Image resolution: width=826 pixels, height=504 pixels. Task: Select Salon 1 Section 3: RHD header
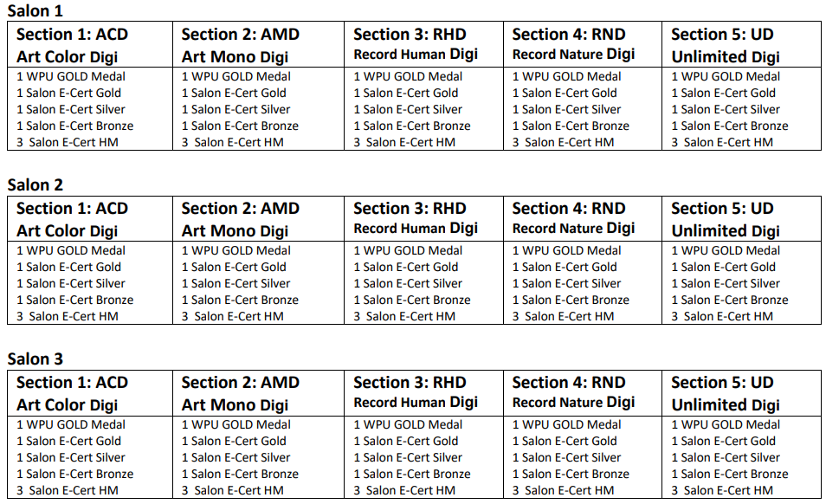(x=410, y=35)
